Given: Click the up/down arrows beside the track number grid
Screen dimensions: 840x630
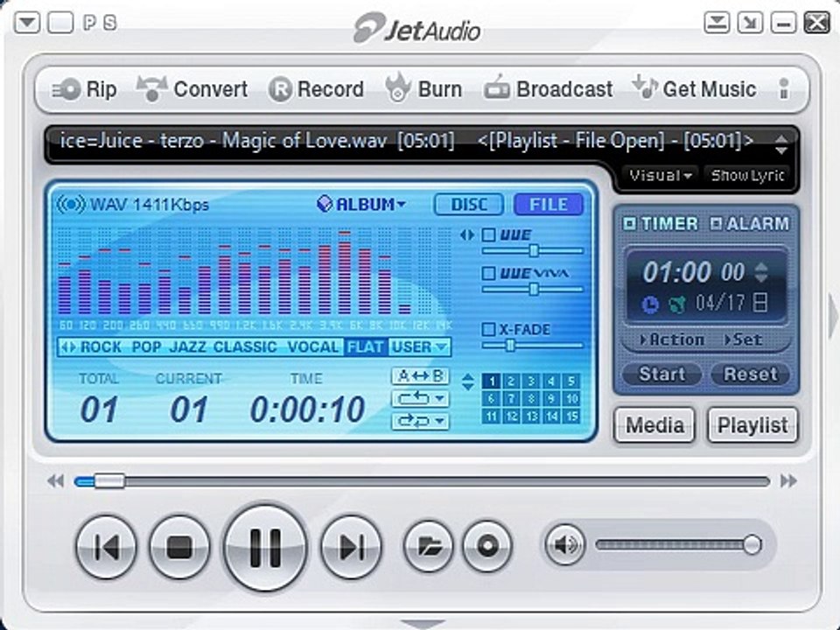Looking at the screenshot, I should point(467,381).
